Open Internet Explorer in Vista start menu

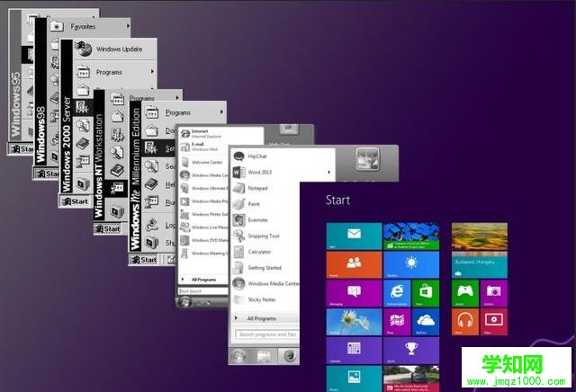pos(206,134)
